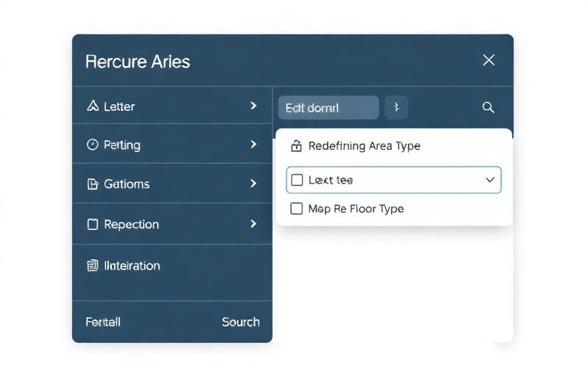Click the Letter triangle icon in sidebar
Image resolution: width=588 pixels, height=376 pixels.
[x=93, y=106]
